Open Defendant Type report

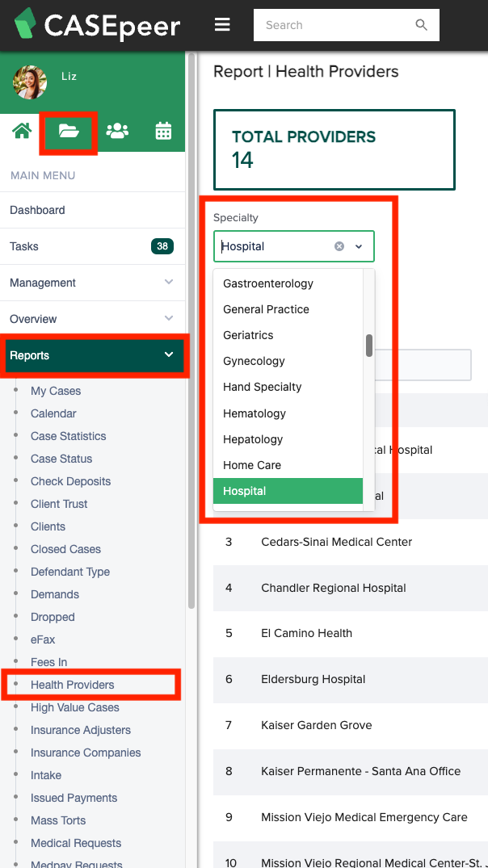click(69, 572)
